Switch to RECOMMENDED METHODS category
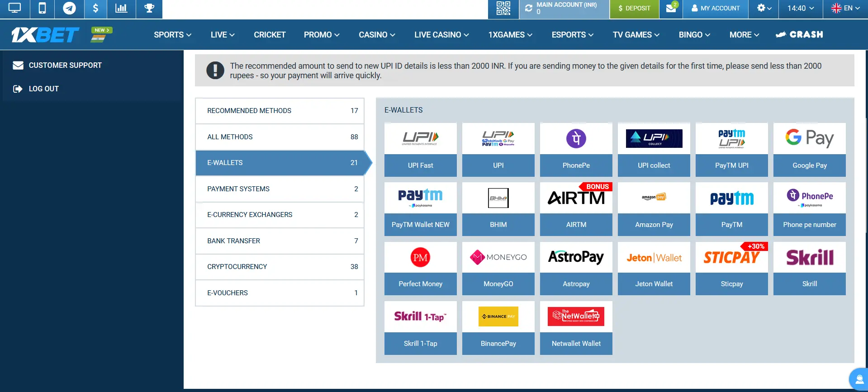This screenshot has height=392, width=868. (x=280, y=111)
